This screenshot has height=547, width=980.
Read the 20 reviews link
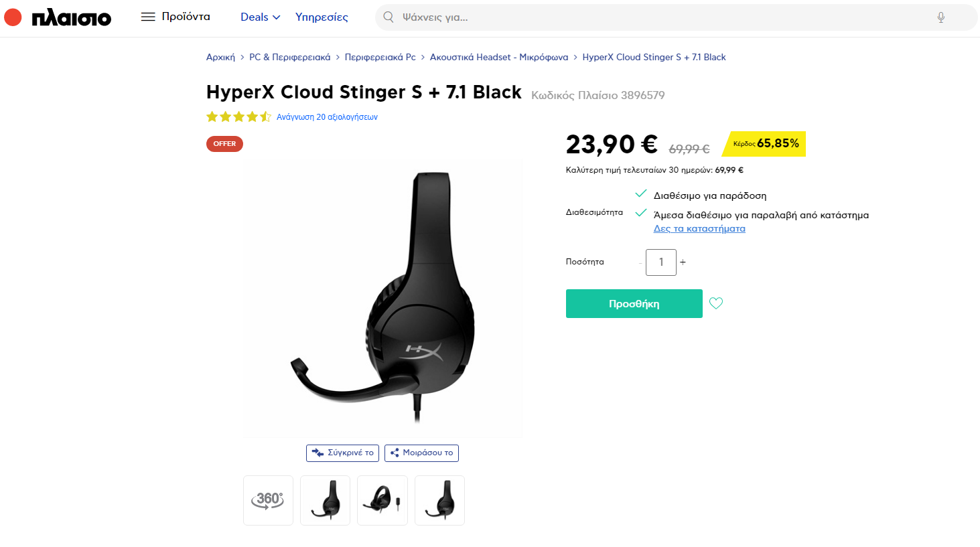(x=327, y=117)
